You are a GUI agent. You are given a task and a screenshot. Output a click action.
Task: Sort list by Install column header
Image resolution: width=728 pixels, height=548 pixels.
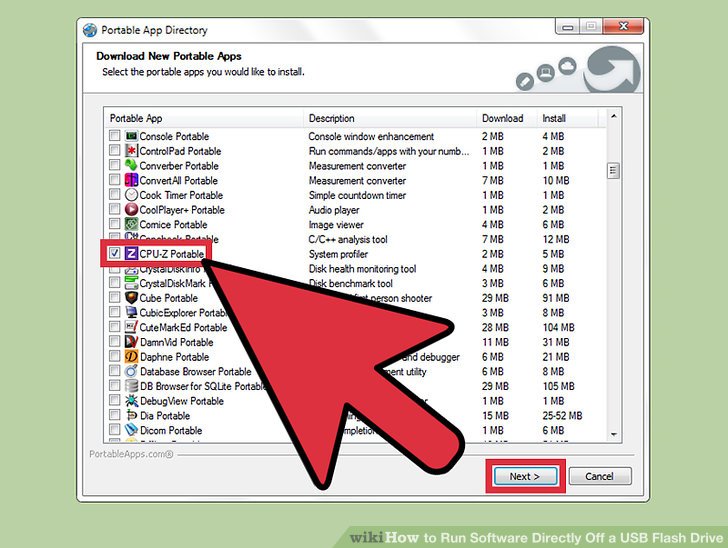567,118
